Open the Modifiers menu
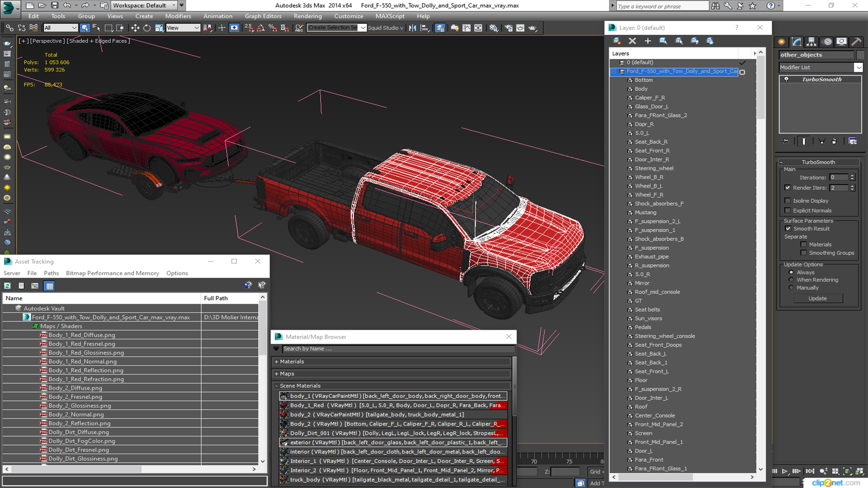 [178, 16]
